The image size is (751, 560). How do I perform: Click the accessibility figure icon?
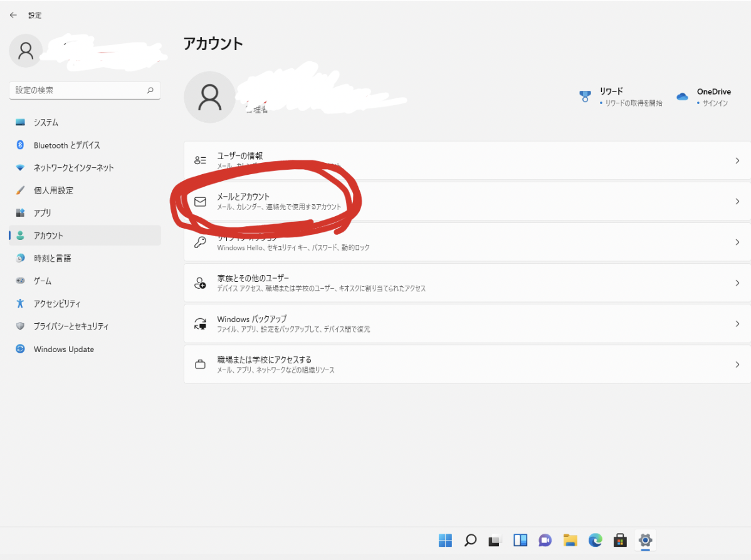(20, 303)
